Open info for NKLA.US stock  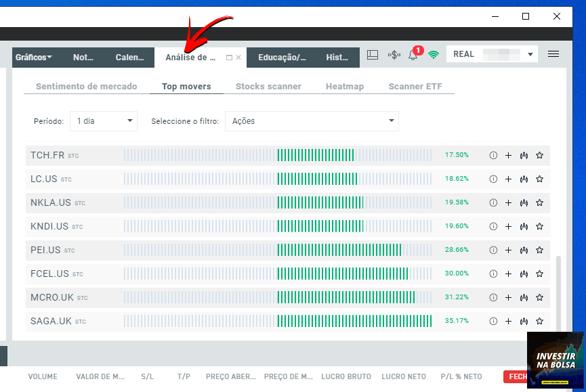(x=493, y=202)
